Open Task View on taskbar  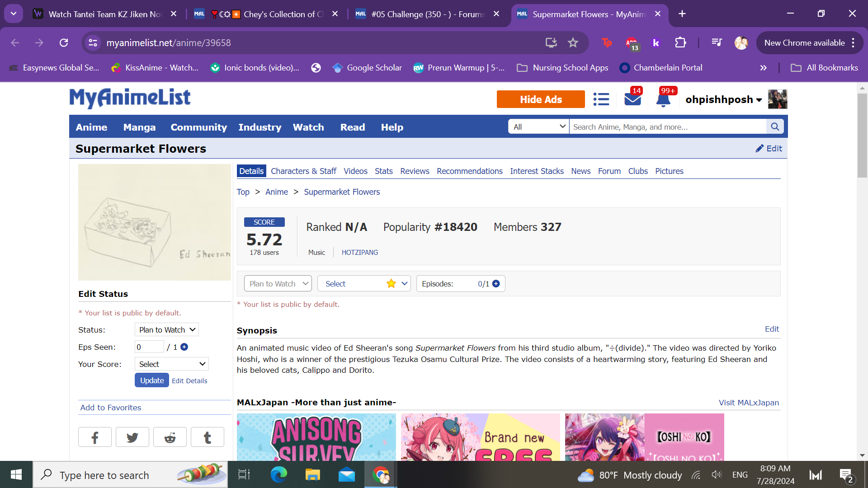[x=244, y=475]
